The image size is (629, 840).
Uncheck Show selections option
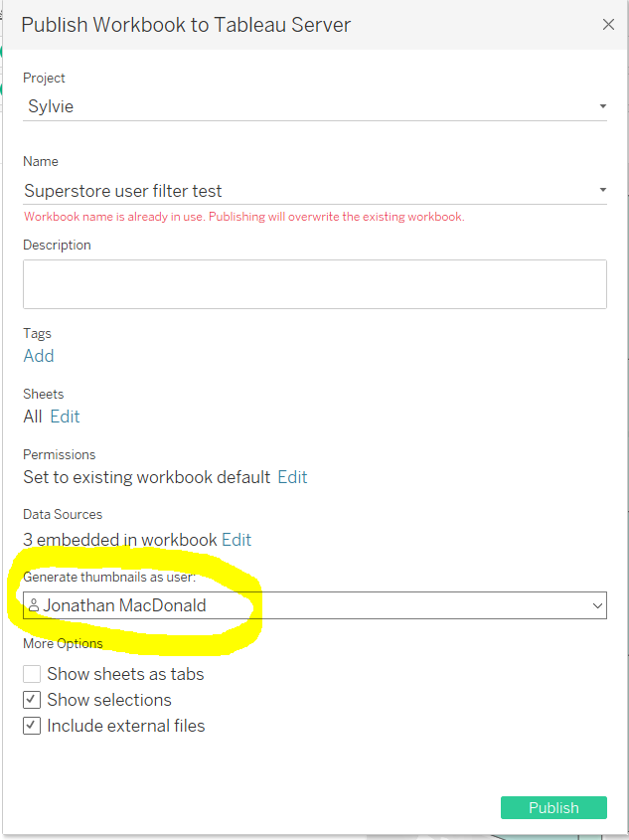[x=33, y=700]
